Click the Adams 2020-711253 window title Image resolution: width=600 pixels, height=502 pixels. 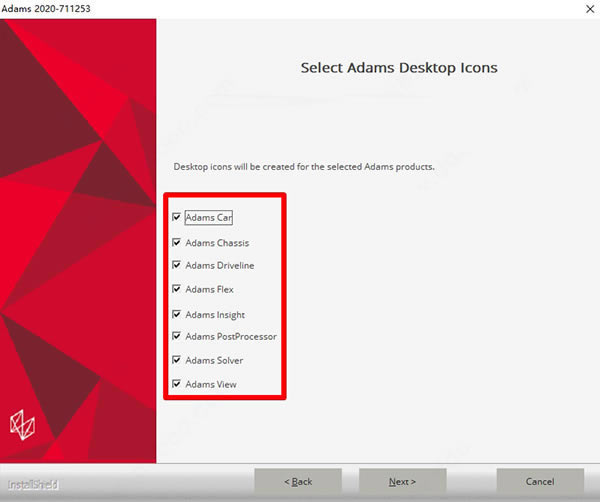pyautogui.click(x=46, y=9)
